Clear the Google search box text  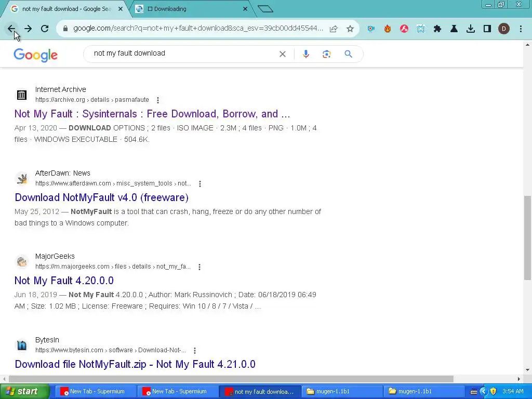pyautogui.click(x=282, y=54)
